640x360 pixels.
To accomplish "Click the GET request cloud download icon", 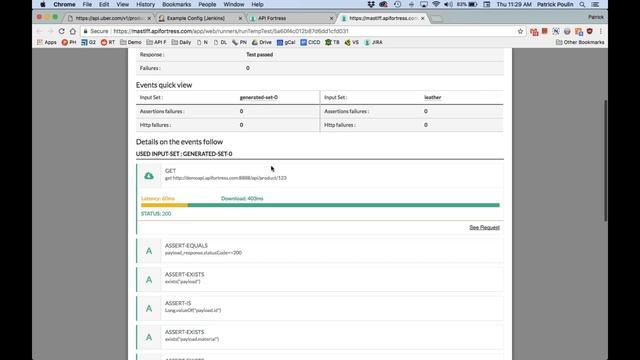I will coord(149,176).
